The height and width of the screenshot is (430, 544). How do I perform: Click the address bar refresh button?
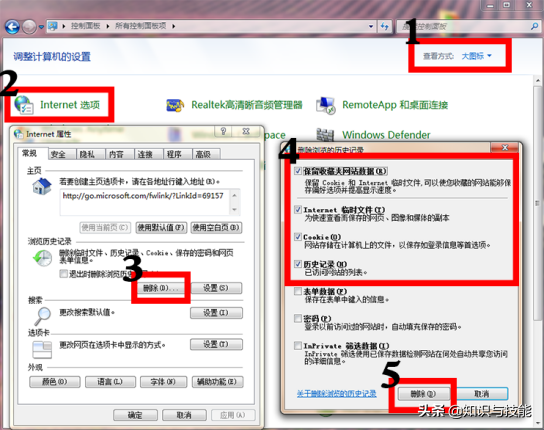(384, 26)
